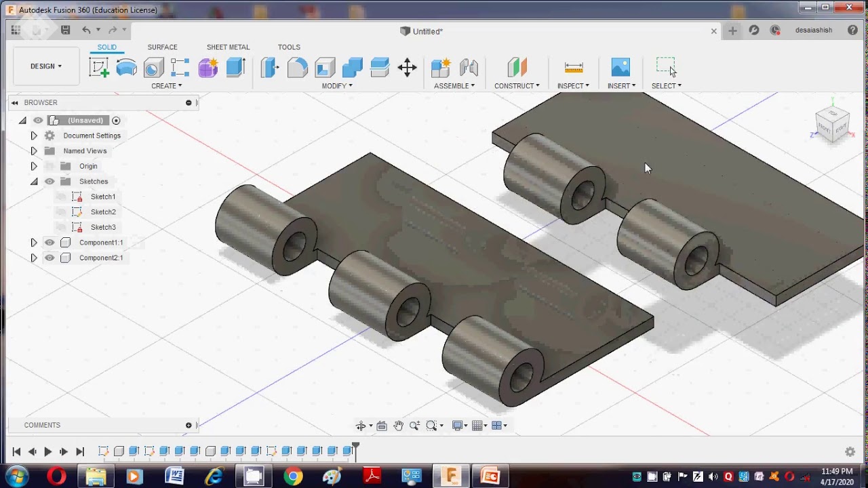Image resolution: width=868 pixels, height=488 pixels.
Task: Select the Create Form tool
Action: pos(208,67)
